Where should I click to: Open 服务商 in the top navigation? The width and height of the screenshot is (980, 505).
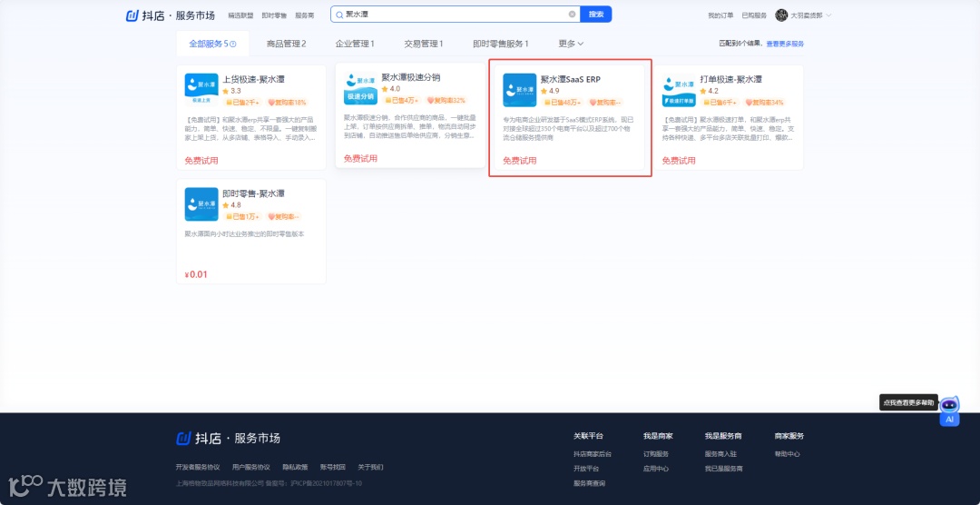(304, 15)
